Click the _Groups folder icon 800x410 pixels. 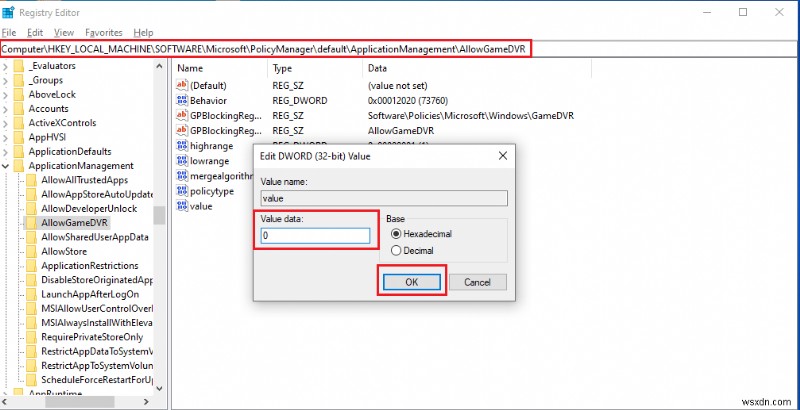(19, 80)
